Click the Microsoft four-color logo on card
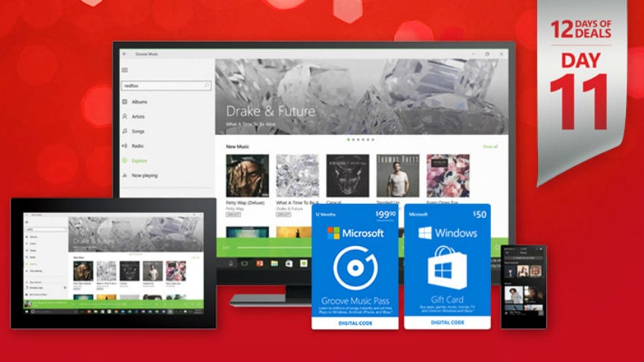This screenshot has width=644, height=362. pos(333,233)
